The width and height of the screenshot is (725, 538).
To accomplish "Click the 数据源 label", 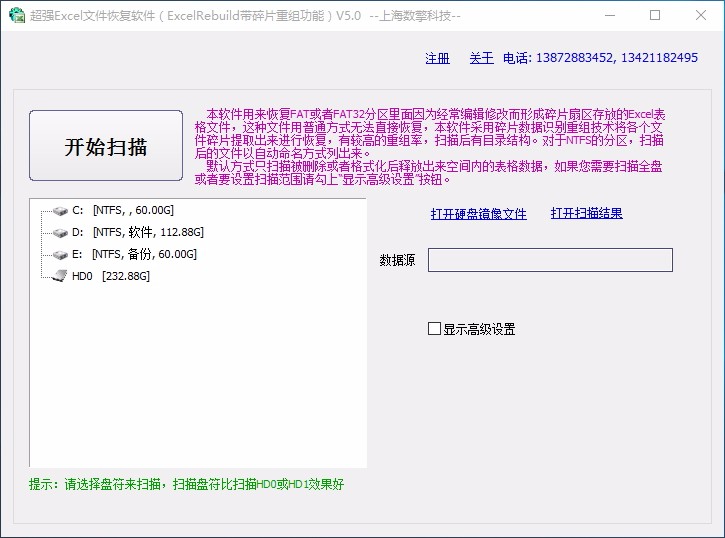I will click(397, 260).
